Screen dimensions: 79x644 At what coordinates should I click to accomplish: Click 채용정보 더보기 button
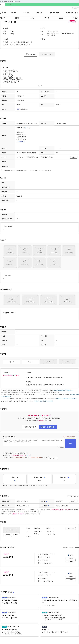pos(71,528)
